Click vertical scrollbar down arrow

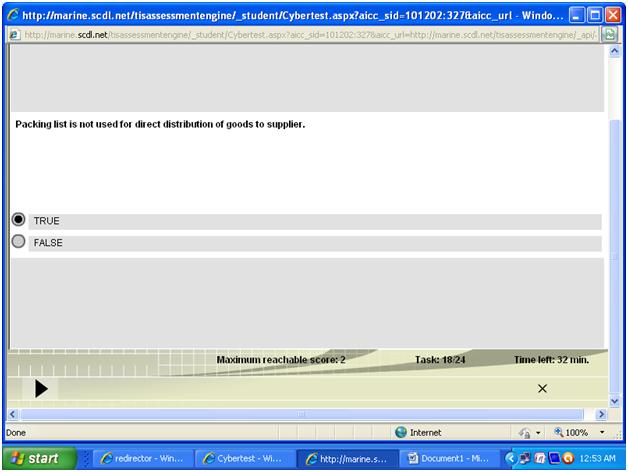click(614, 401)
